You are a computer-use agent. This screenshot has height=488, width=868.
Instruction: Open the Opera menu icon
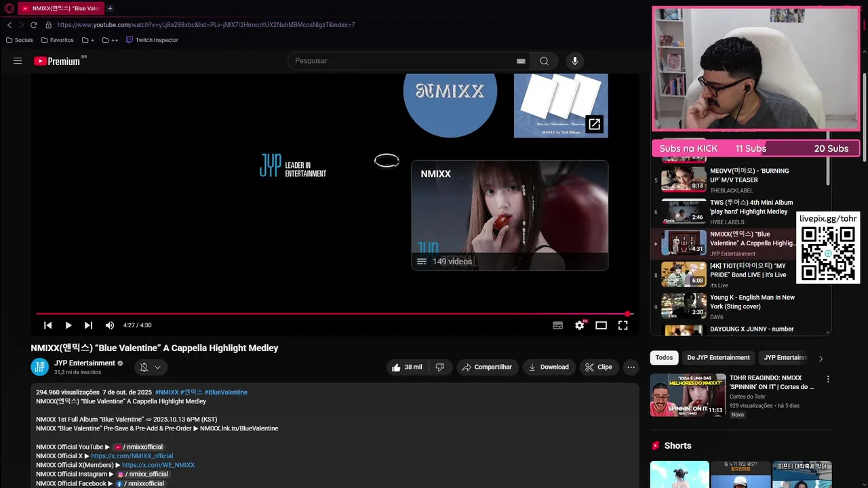[x=9, y=9]
